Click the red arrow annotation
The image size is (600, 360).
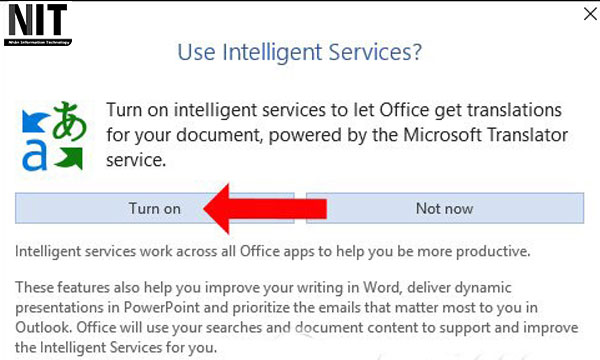265,209
